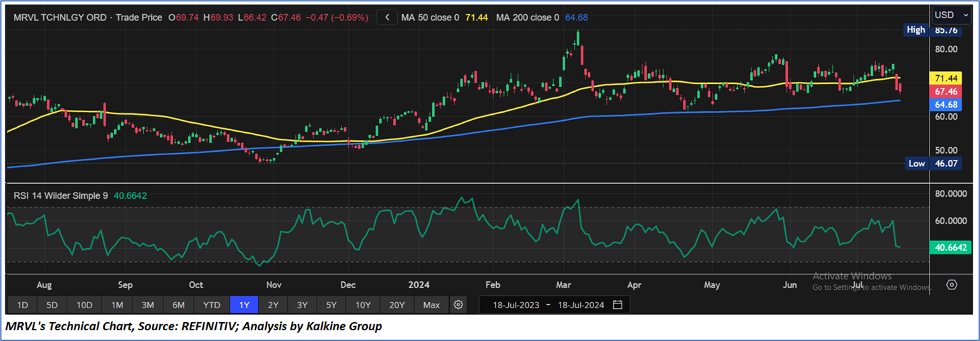Screen dimensions: 980x341
Task: Switch to the 10D range
Action: (84, 305)
